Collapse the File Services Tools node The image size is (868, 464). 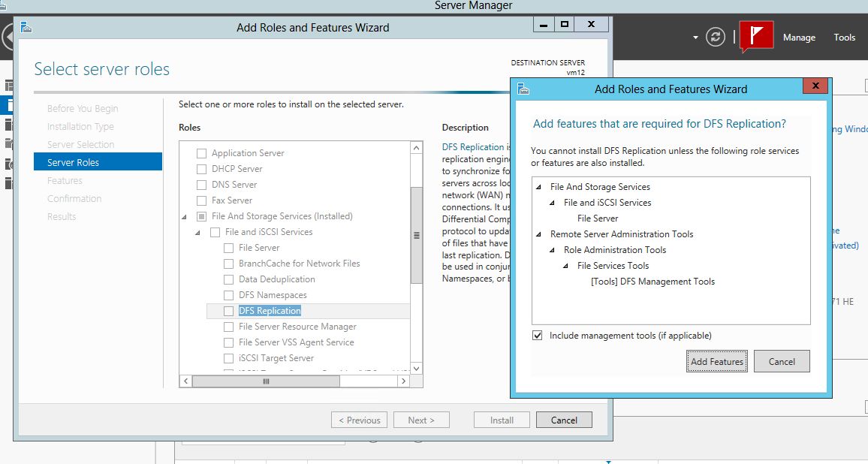pos(565,267)
